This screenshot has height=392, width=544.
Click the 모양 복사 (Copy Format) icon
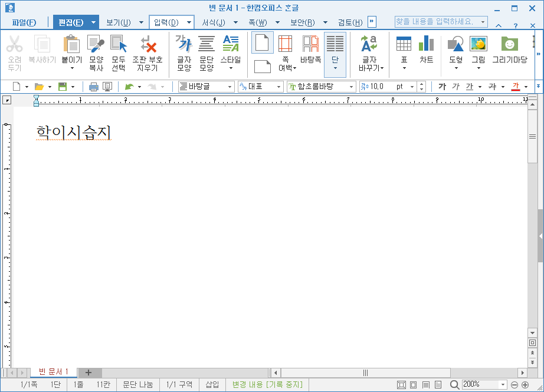coord(96,47)
